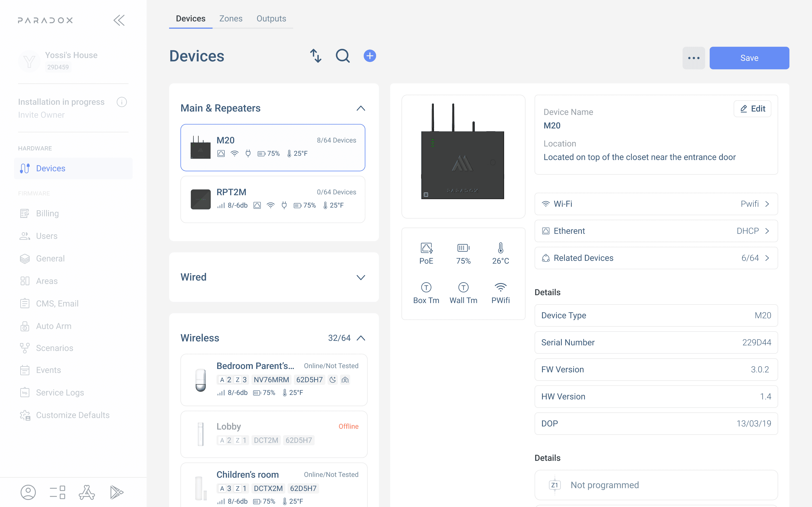
Task: Select the RPT2M repeater card
Action: (x=272, y=199)
